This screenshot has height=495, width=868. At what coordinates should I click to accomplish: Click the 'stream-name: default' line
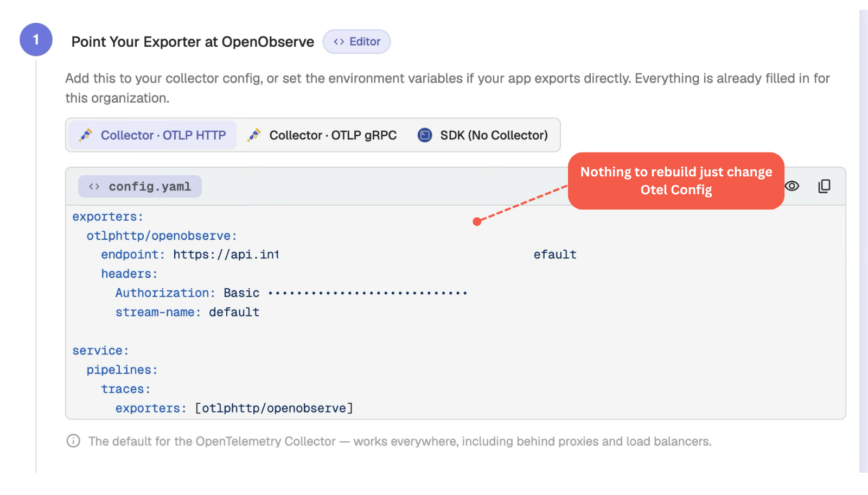coord(187,312)
